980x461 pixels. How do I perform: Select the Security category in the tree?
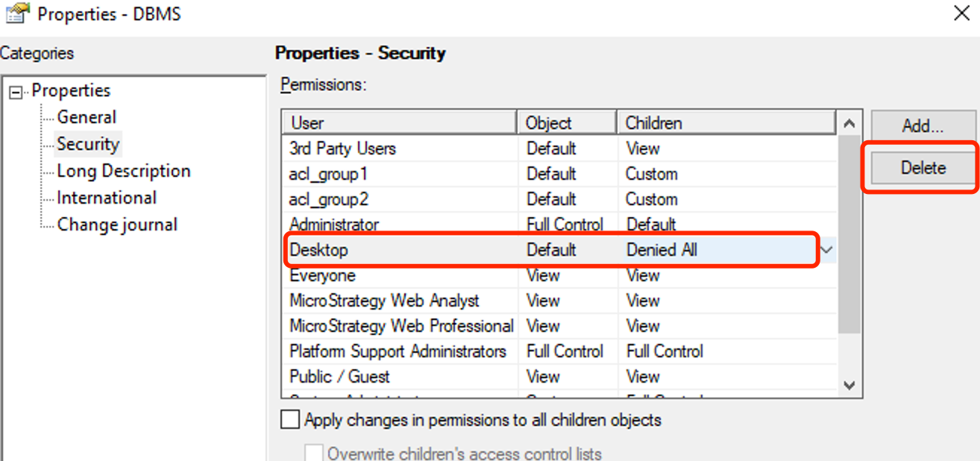(x=87, y=143)
